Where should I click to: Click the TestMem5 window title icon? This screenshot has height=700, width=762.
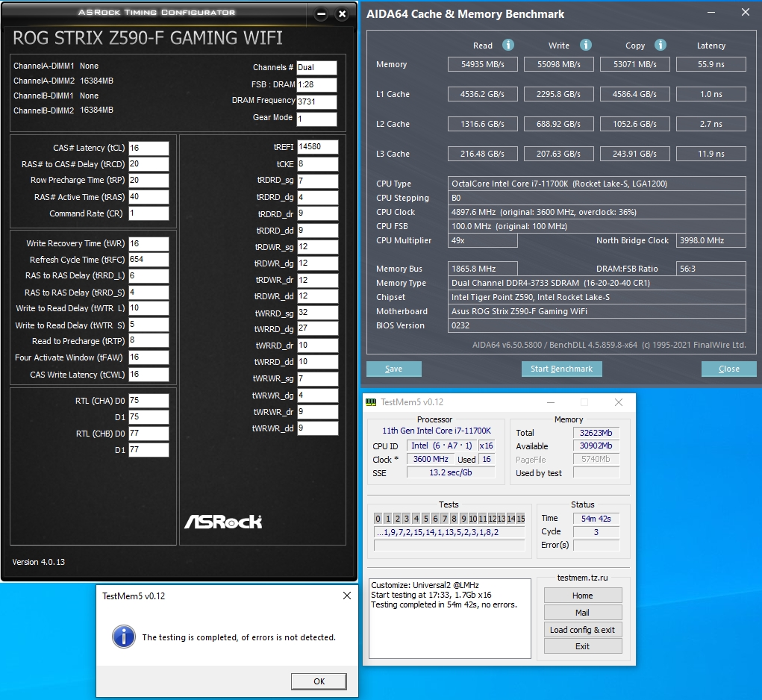pos(371,402)
